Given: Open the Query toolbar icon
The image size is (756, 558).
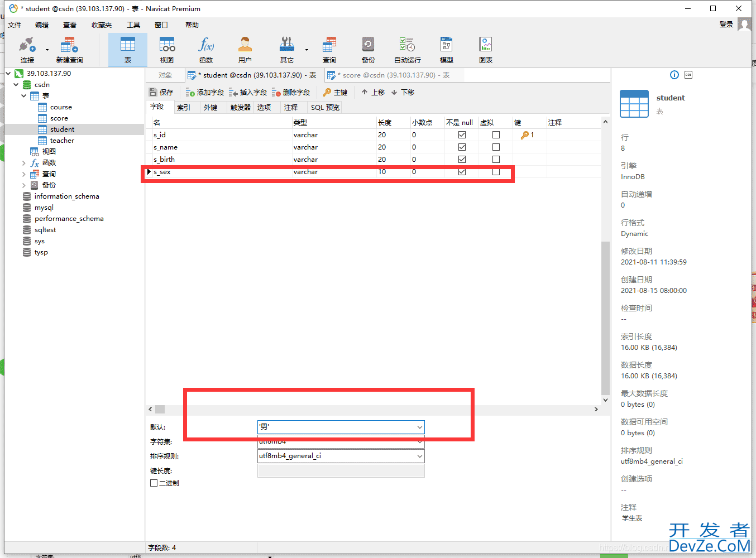Looking at the screenshot, I should point(329,50).
